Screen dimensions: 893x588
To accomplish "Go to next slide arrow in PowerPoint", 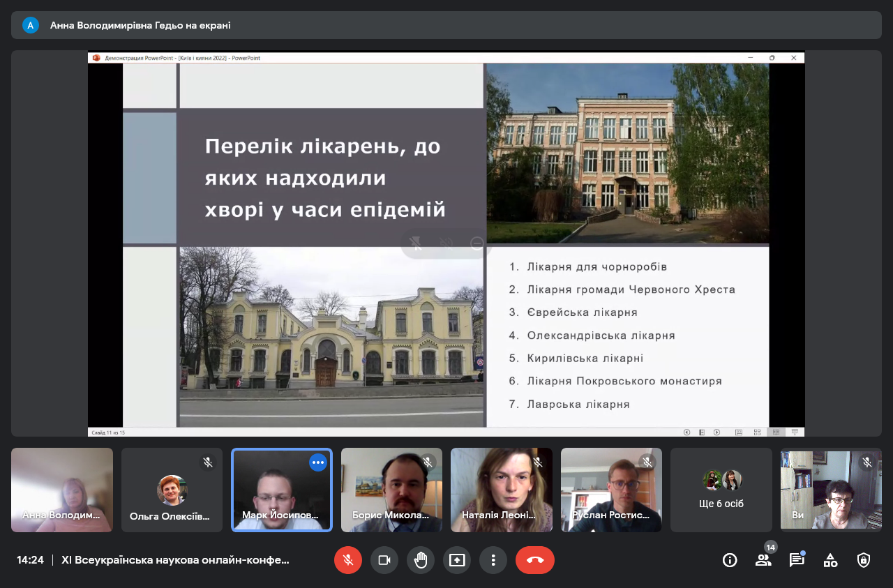I will click(x=716, y=432).
